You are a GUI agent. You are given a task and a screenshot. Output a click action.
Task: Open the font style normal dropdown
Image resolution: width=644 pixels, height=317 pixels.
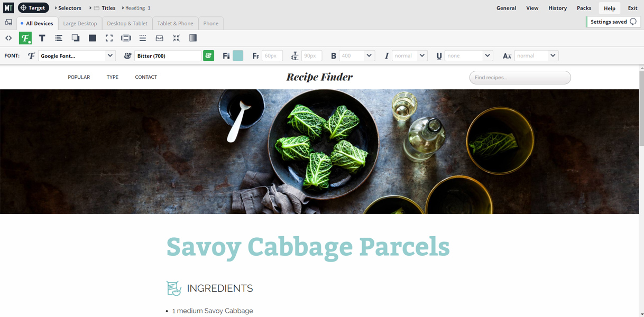(x=410, y=55)
